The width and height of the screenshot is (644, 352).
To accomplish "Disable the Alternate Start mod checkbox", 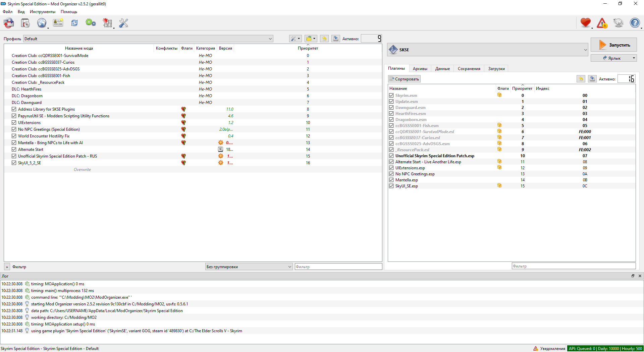I will pyautogui.click(x=14, y=150).
